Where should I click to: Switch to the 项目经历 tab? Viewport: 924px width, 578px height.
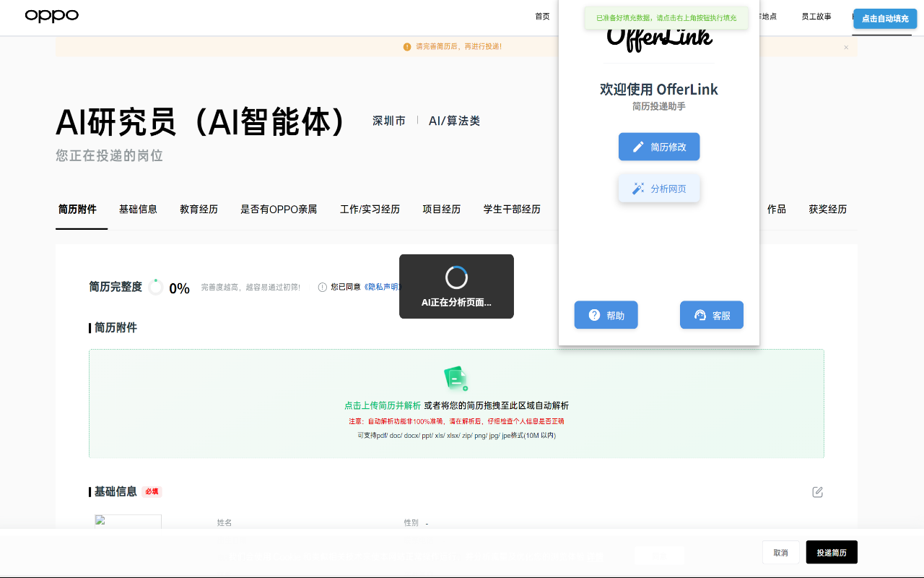tap(441, 210)
